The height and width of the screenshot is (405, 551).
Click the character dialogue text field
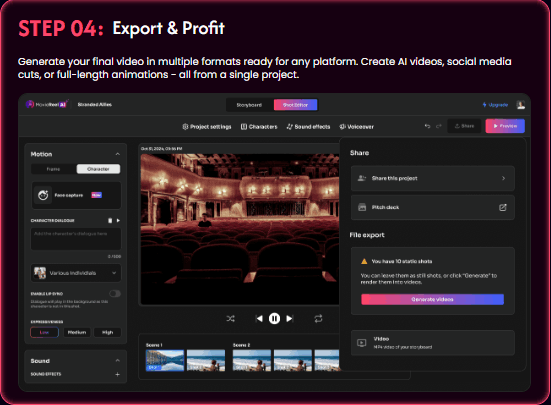76,239
